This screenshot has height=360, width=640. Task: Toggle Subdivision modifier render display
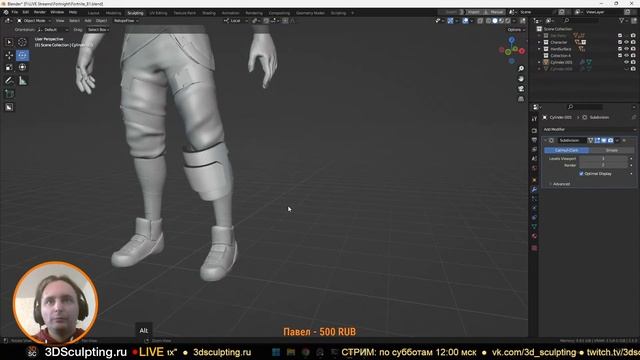coord(610,140)
